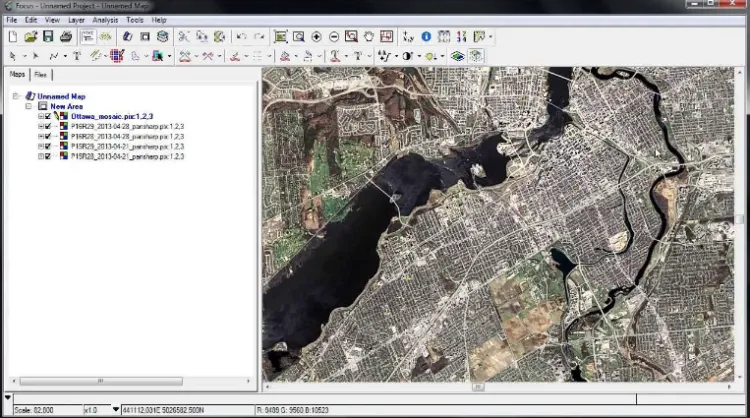Open the zoom factor dropdown in status bar
The image size is (750, 418).
coord(115,410)
